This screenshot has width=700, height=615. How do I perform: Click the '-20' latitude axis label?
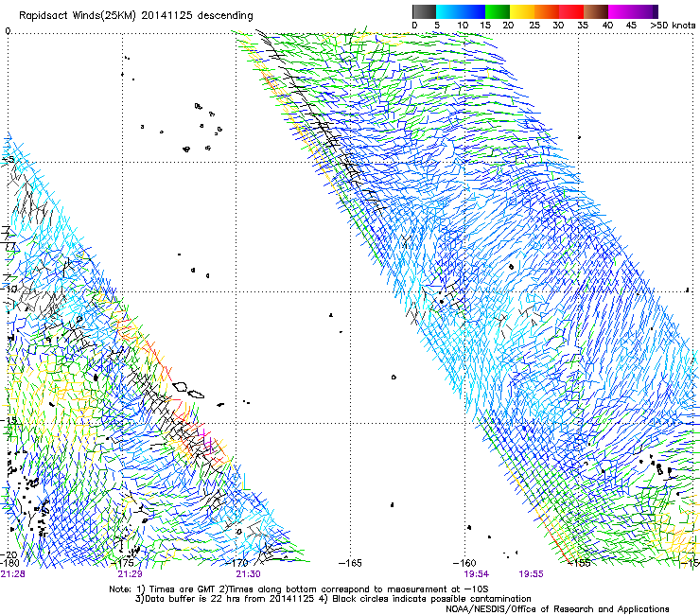tap(9, 554)
